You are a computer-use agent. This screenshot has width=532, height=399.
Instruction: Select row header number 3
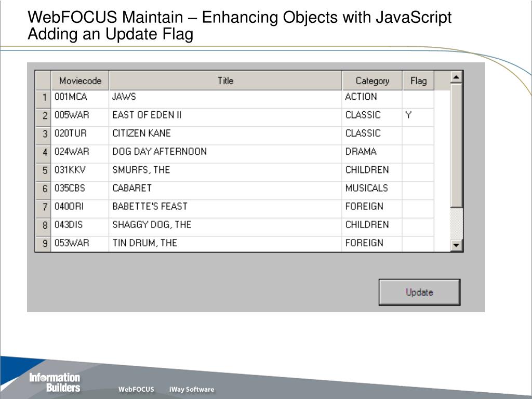tap(44, 136)
